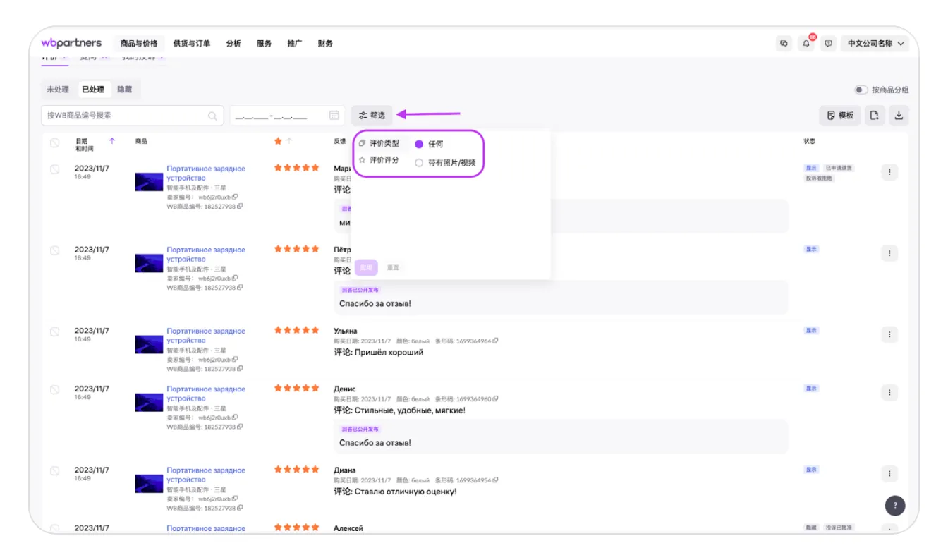Select the 带有照片/视频 radio option
Viewport: 948px width, 560px height.
point(419,162)
